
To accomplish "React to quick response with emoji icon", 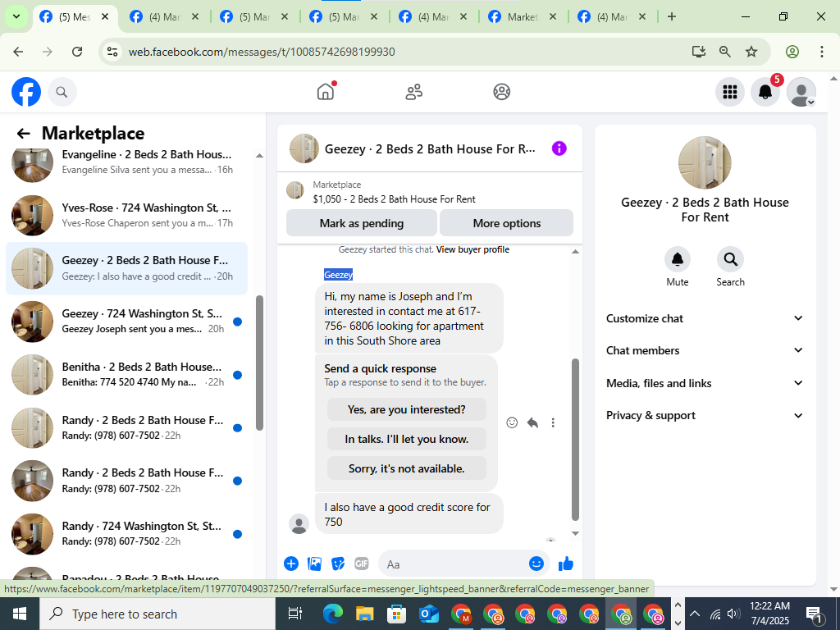I will 512,422.
